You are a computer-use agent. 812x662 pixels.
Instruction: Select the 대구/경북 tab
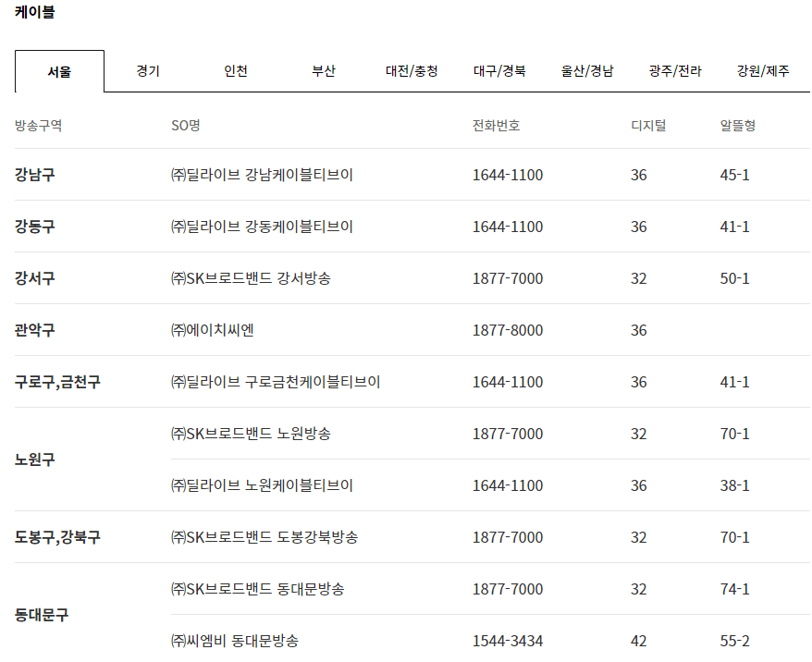(x=499, y=71)
